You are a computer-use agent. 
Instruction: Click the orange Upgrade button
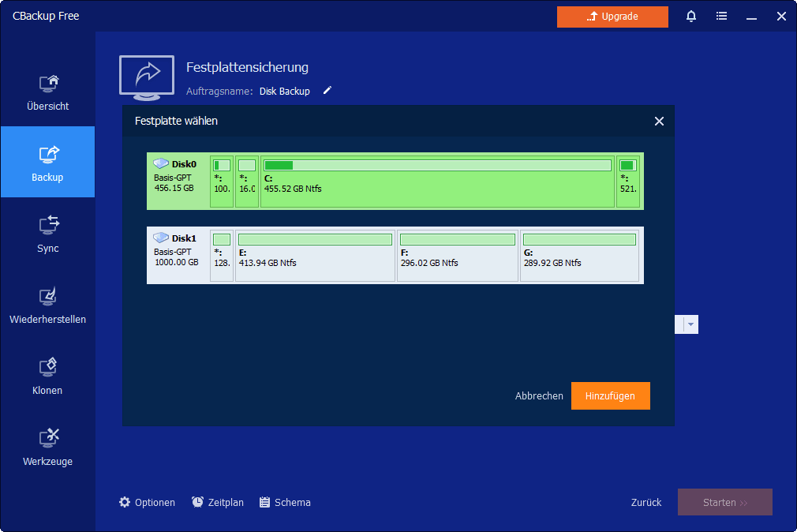[612, 17]
